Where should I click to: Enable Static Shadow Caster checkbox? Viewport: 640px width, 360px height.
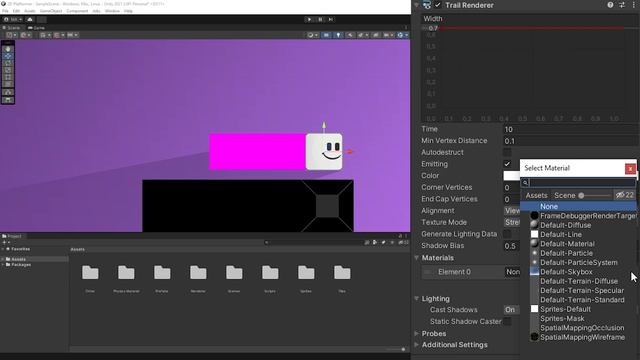(x=507, y=322)
